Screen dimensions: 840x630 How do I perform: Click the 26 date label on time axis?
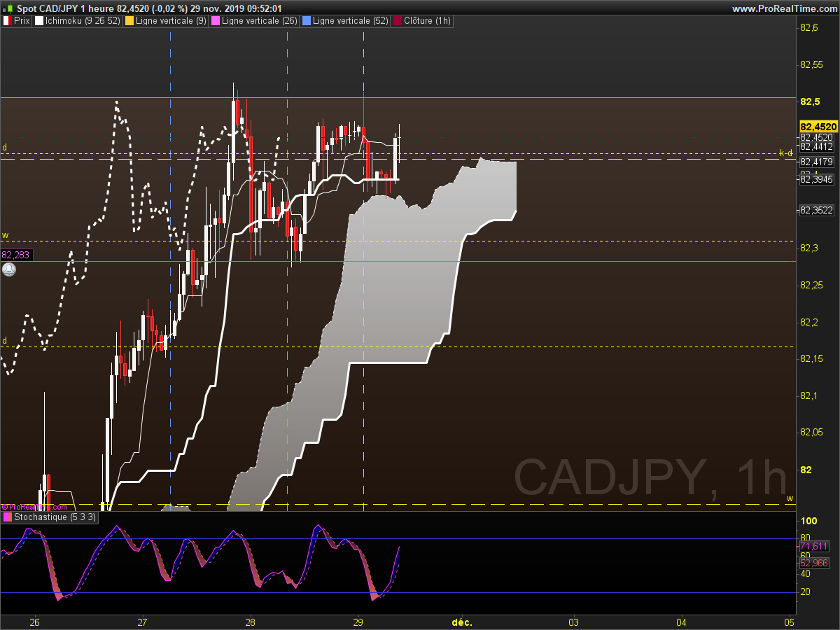35,622
